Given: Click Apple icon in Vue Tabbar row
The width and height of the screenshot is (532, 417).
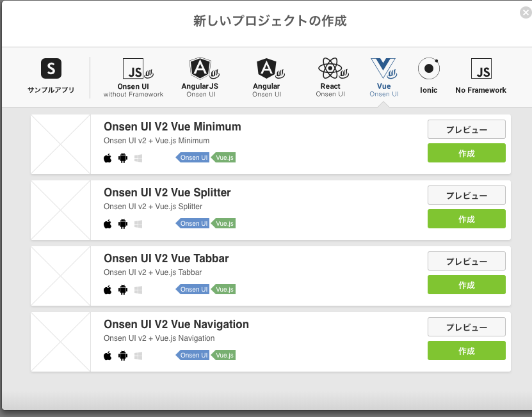Looking at the screenshot, I should 108,290.
